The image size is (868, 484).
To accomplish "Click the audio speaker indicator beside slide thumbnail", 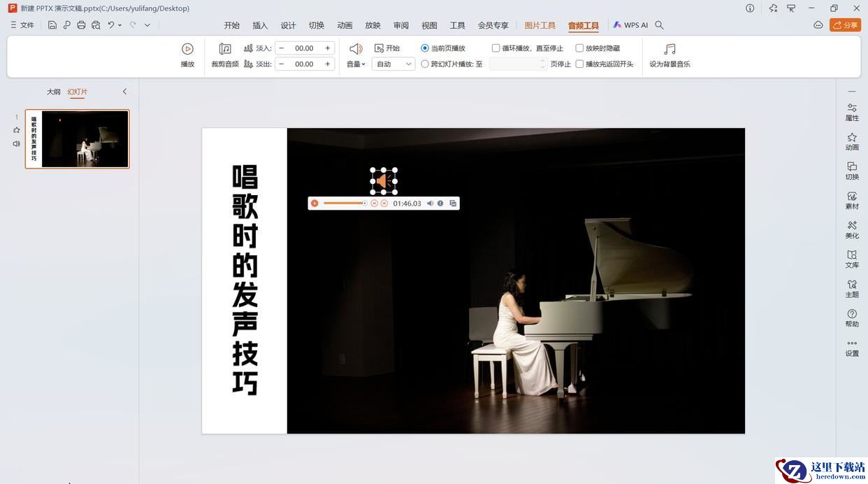I will [x=17, y=143].
